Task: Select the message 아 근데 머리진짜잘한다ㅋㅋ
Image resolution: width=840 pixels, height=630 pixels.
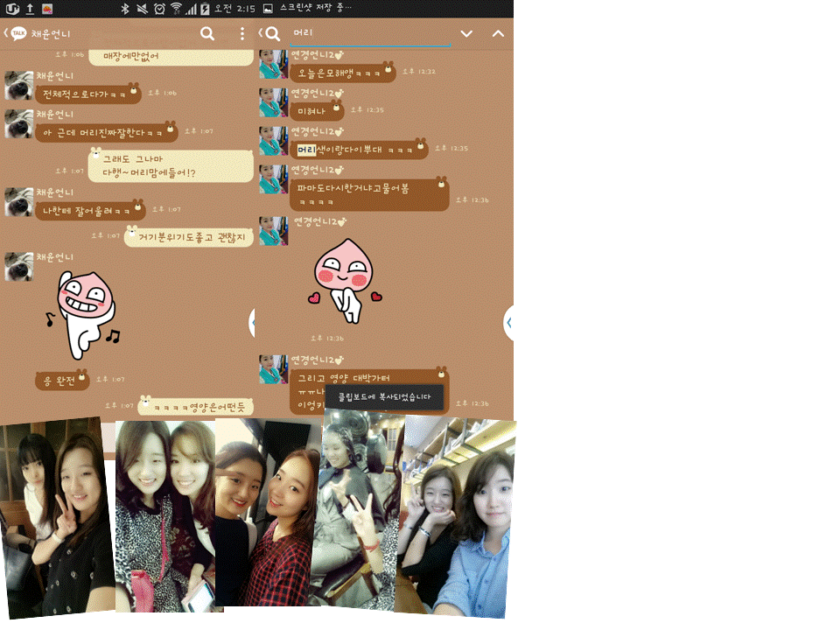Action: [104, 133]
